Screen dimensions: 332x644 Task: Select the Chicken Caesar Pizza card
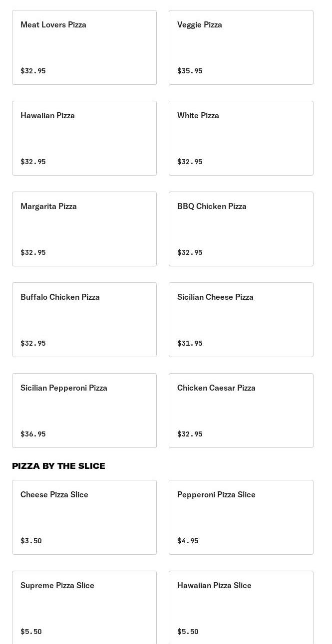pyautogui.click(x=241, y=410)
